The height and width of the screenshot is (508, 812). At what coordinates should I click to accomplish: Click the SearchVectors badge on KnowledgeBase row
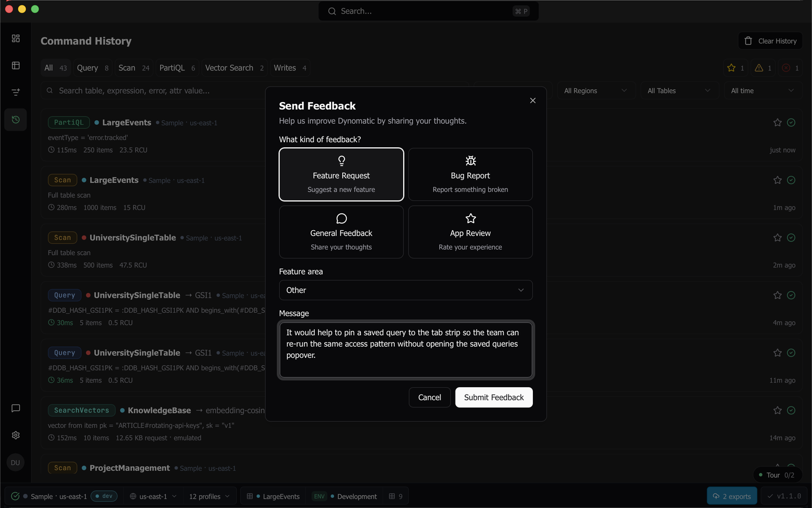[82, 410]
